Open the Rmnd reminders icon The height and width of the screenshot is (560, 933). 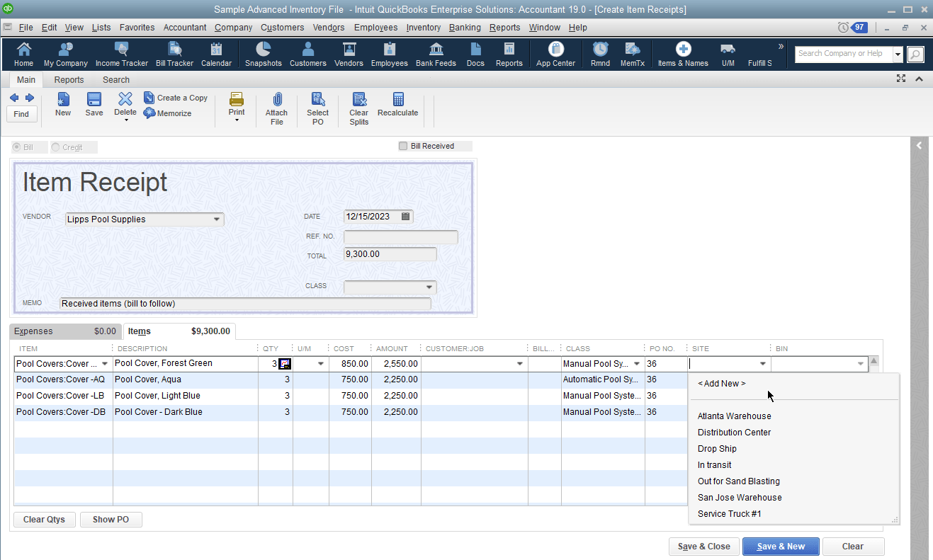600,55
